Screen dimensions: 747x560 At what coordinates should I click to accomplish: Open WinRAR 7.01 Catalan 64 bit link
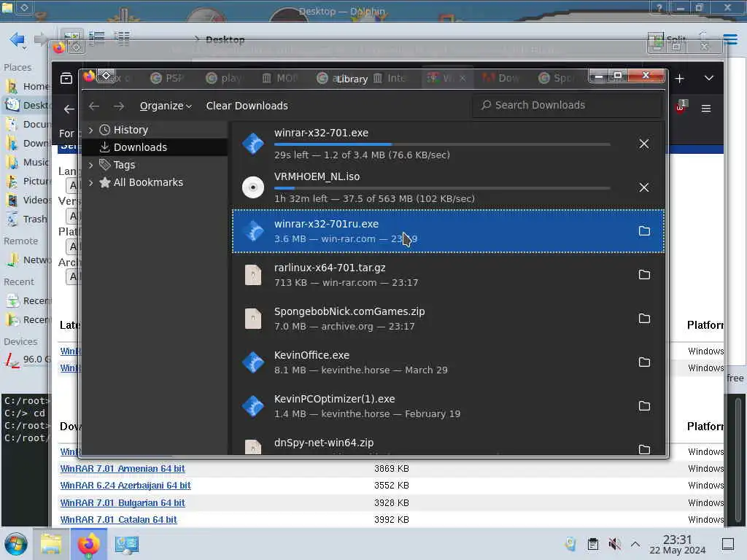coord(118,519)
